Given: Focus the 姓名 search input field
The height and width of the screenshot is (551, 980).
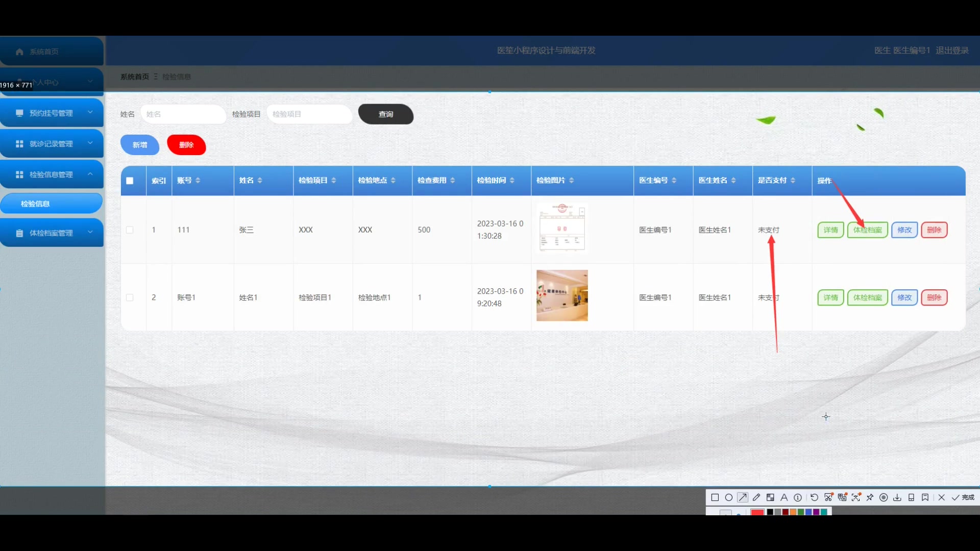Looking at the screenshot, I should tap(183, 114).
